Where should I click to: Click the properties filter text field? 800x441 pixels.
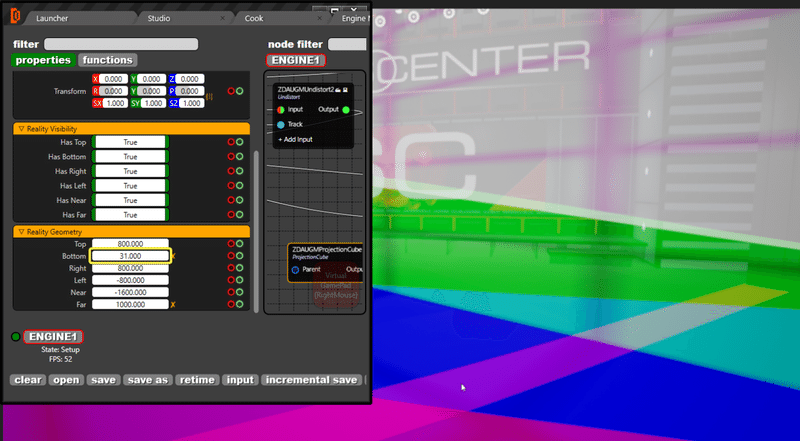121,44
